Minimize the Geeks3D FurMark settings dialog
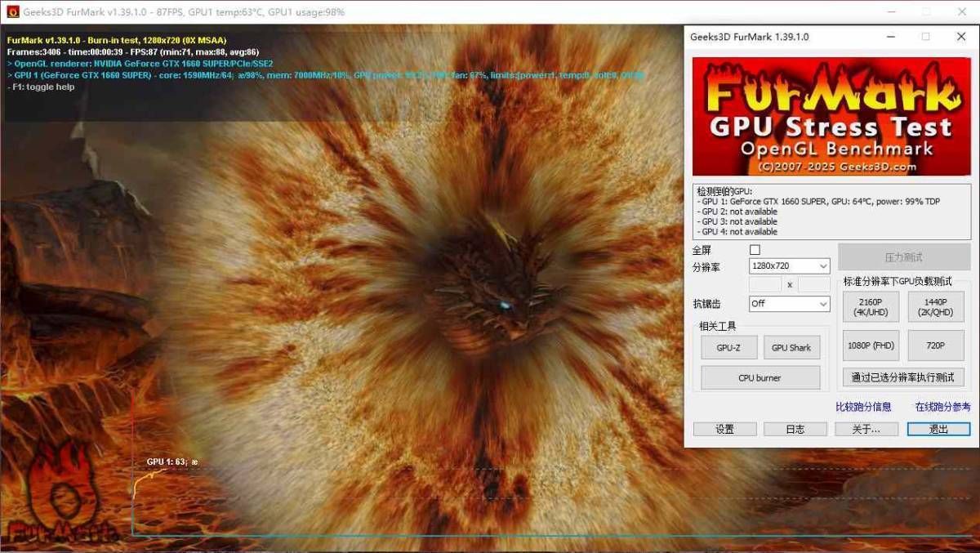The image size is (980, 553). point(889,37)
